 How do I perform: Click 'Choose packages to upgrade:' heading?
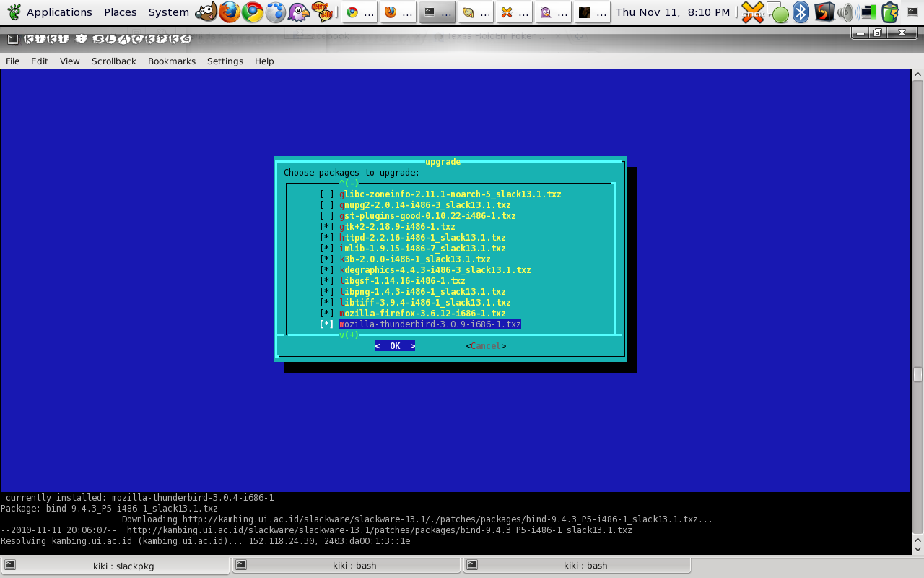(x=352, y=173)
